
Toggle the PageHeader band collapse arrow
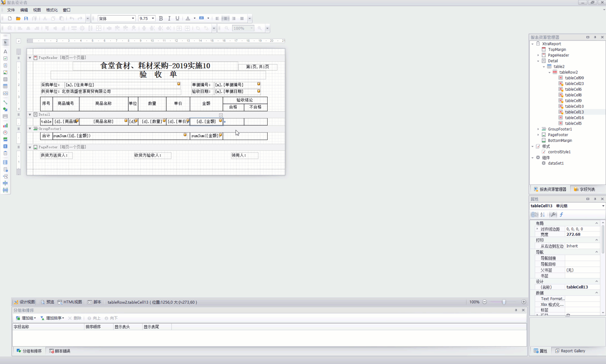(x=30, y=58)
